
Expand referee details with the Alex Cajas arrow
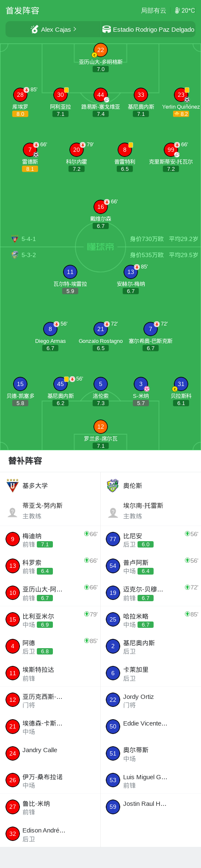[75, 29]
